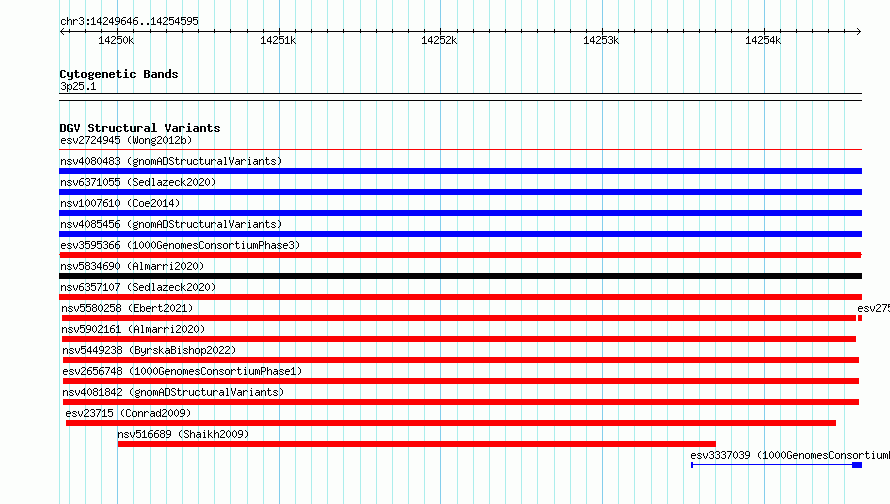The height and width of the screenshot is (504, 890).
Task: Click the thin blue line of esv3337039
Action: pyautogui.click(x=772, y=465)
